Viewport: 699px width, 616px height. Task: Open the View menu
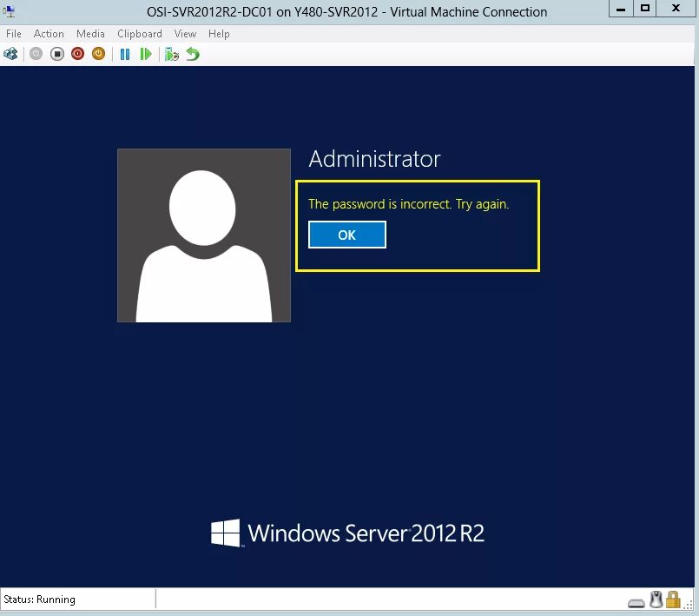pyautogui.click(x=185, y=34)
